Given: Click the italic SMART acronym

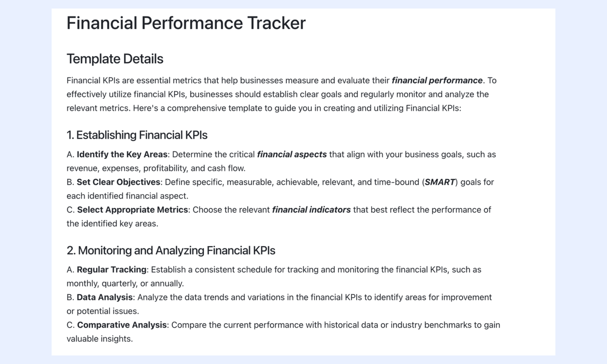Looking at the screenshot, I should point(440,182).
